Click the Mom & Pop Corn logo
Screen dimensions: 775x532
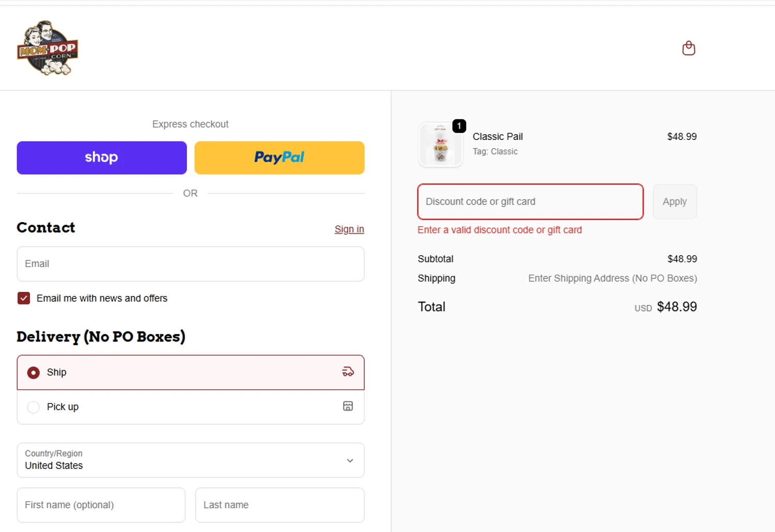tap(48, 48)
